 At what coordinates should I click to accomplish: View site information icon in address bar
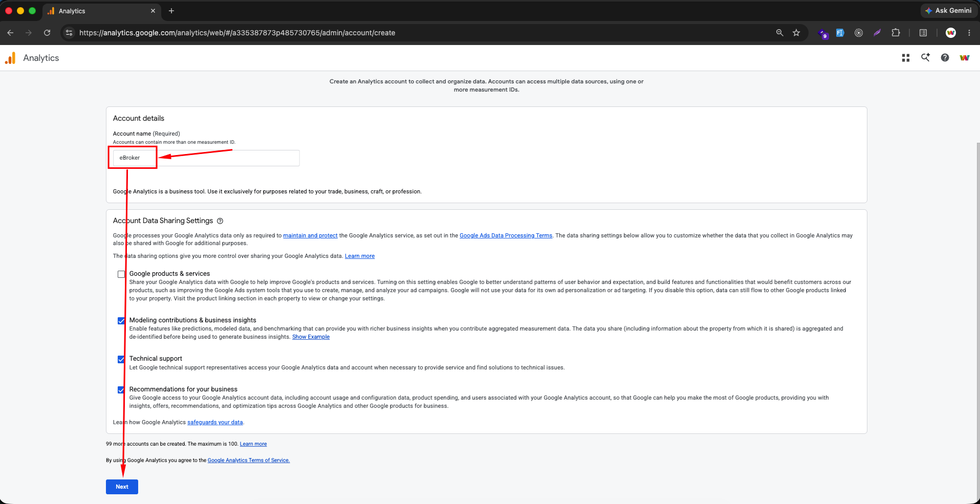point(69,33)
